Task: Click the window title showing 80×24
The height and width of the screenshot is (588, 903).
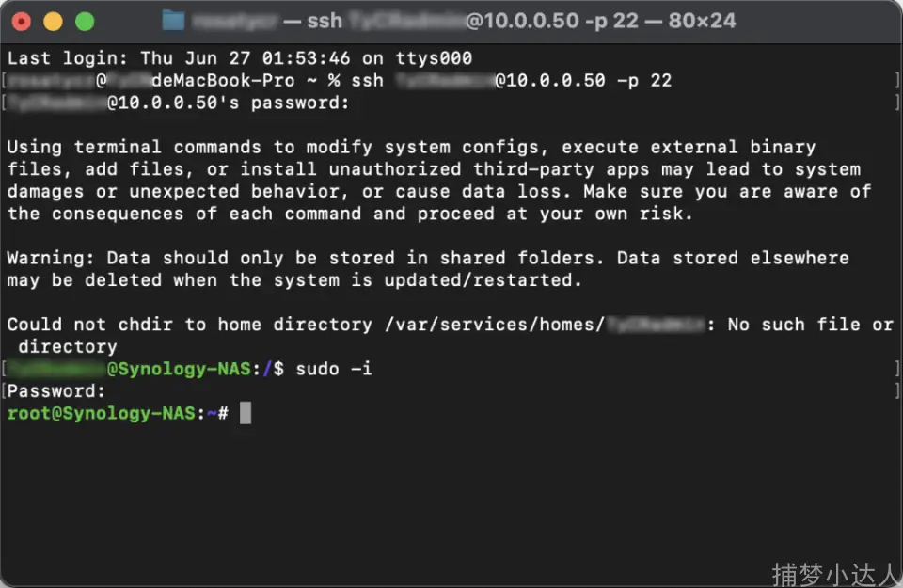Action: [702, 21]
